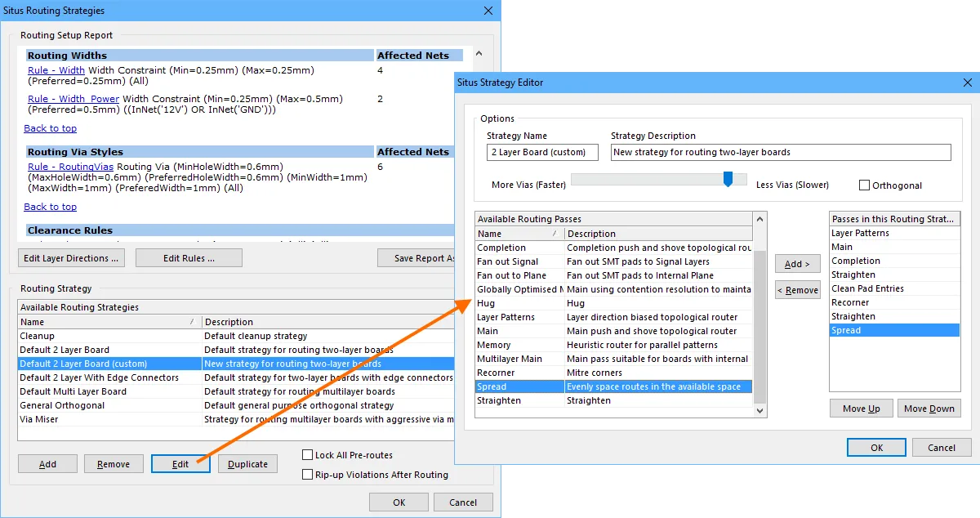Select Default 2 Layer Board (custom) strategy
Screen dimensions: 980x518
coord(236,364)
